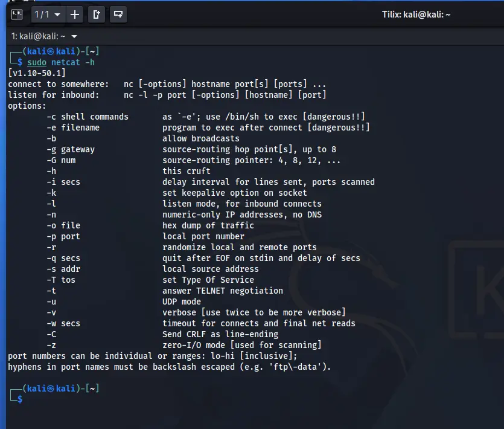The width and height of the screenshot is (504, 429).
Task: Click 'zero-I/O mode [used for scanning]' text
Action: tap(241, 345)
